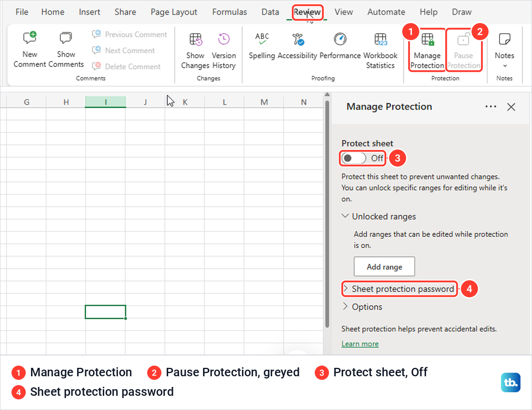Turn on the Protect sheet toggle
Viewport: 532px width, 410px height.
tap(354, 158)
